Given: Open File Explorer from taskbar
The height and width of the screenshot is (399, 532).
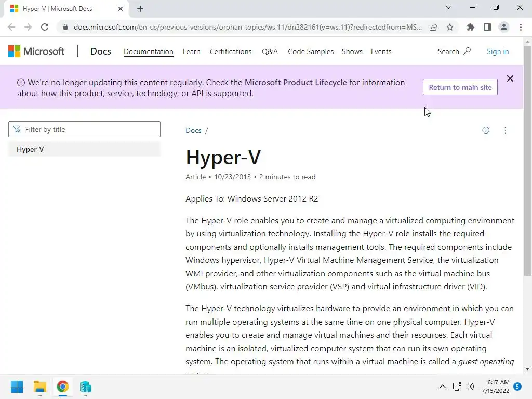Looking at the screenshot, I should click(39, 387).
